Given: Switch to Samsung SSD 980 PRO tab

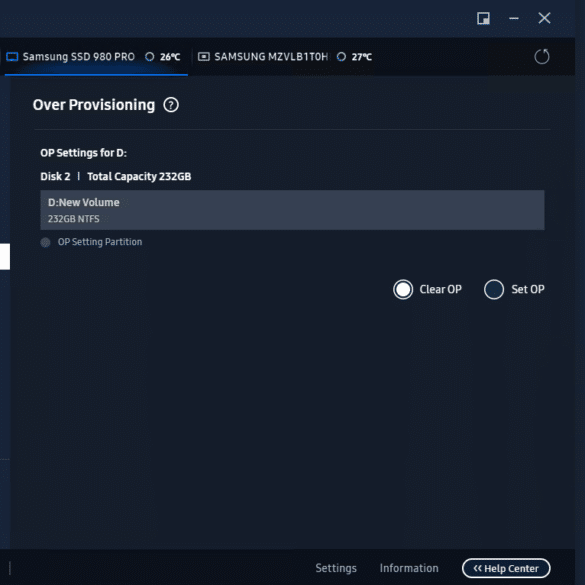Looking at the screenshot, I should (x=96, y=57).
